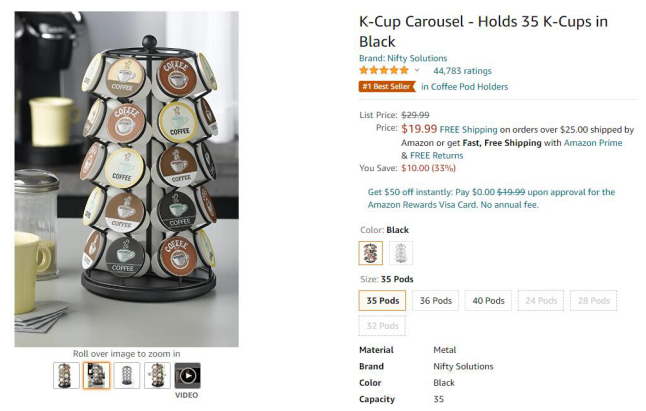Image resolution: width=646 pixels, height=411 pixels.
Task: Open the star rating dropdown arrow
Action: (417, 71)
